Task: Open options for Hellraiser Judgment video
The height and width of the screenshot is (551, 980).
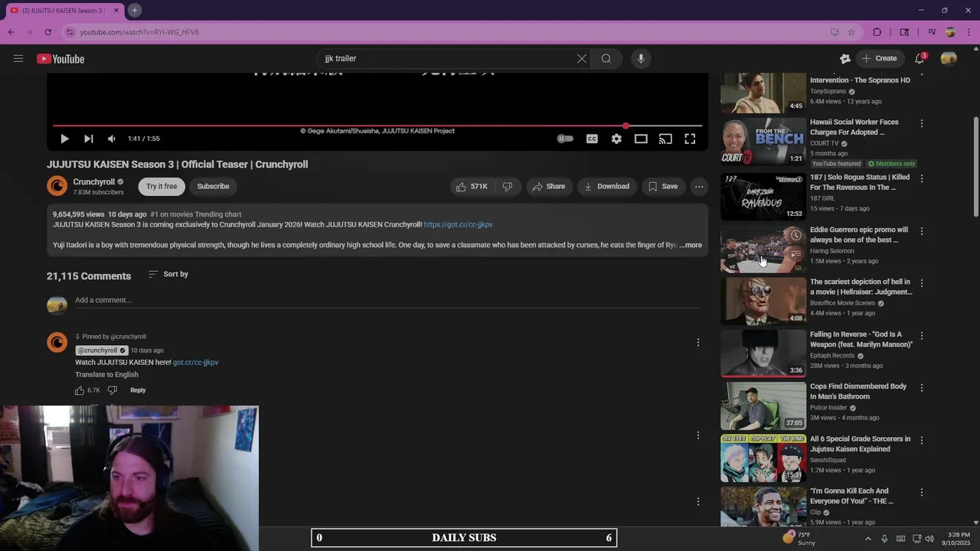Action: coord(922,283)
